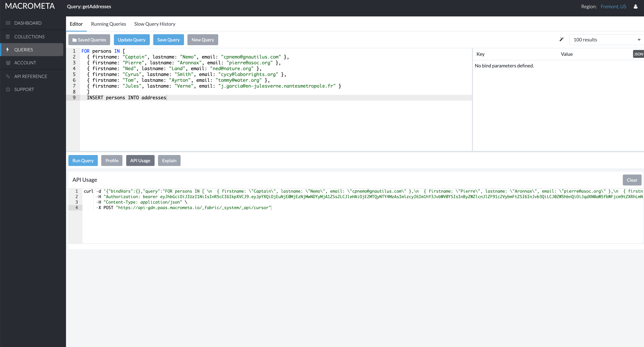
Task: Click the Support lifebuoy icon
Action: [8, 89]
